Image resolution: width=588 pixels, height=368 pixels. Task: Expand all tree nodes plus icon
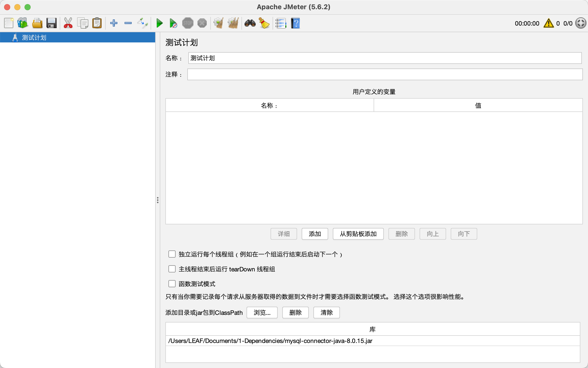[114, 23]
